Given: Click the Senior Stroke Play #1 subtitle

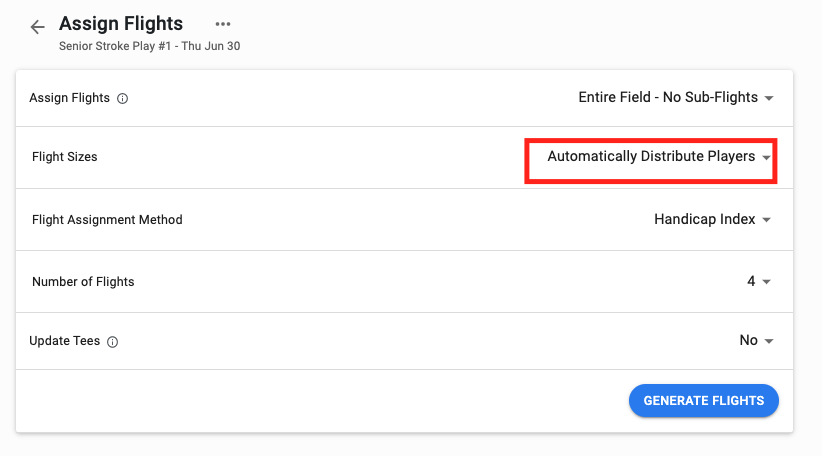Looking at the screenshot, I should click(149, 46).
